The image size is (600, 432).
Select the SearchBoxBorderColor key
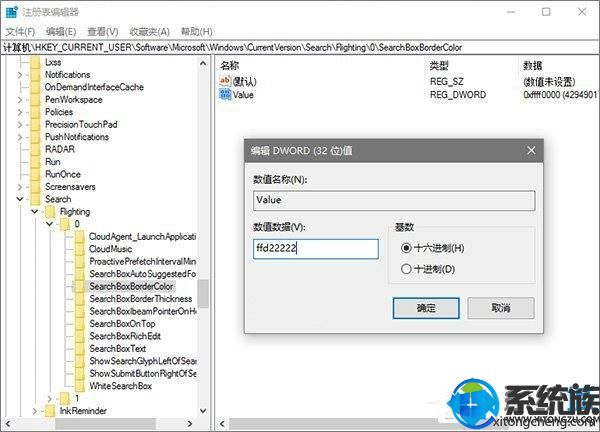pyautogui.click(x=131, y=286)
